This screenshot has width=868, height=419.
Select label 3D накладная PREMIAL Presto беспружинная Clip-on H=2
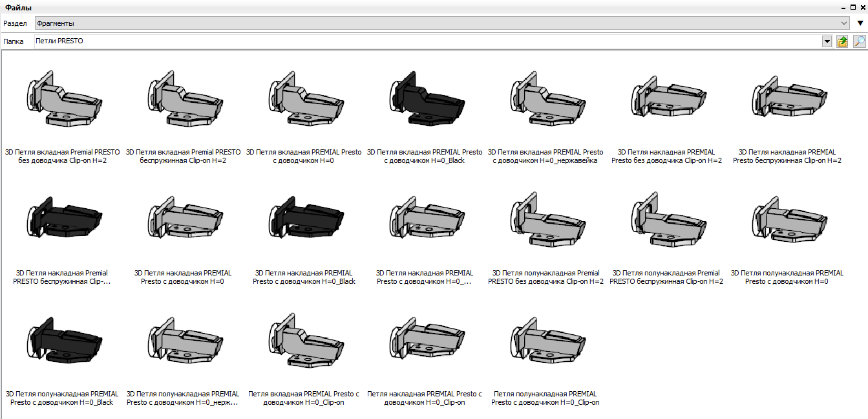(x=787, y=156)
